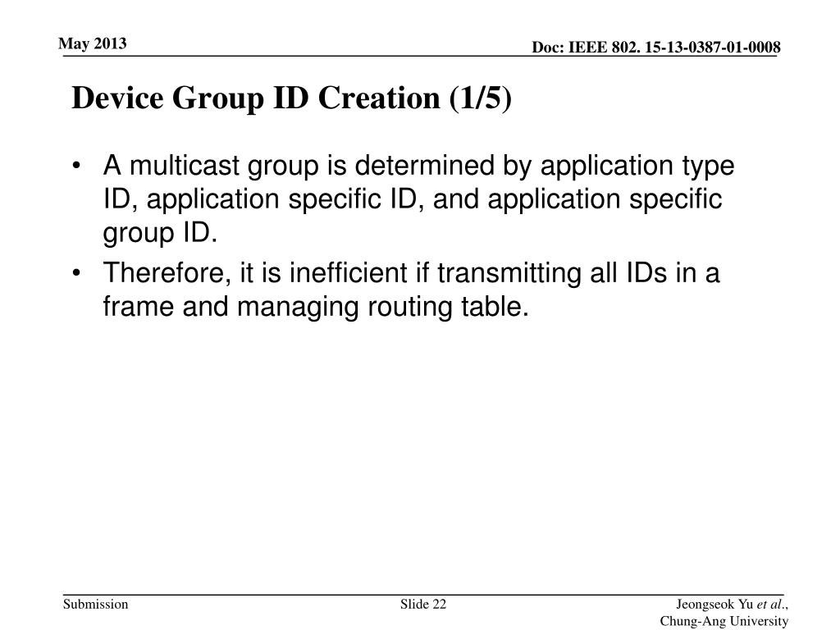Click the bullet starting 'A multicast group is determined'
This screenshot has height=630, width=840.
[418, 199]
